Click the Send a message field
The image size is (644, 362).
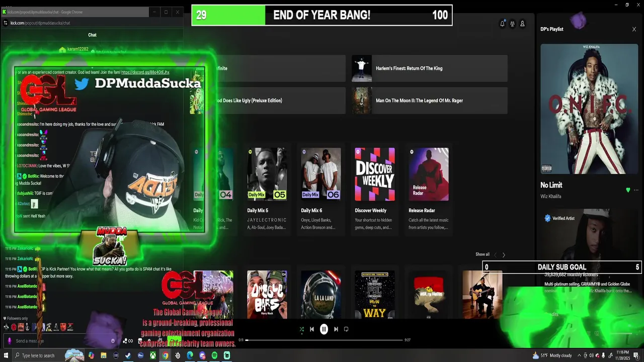(60, 341)
